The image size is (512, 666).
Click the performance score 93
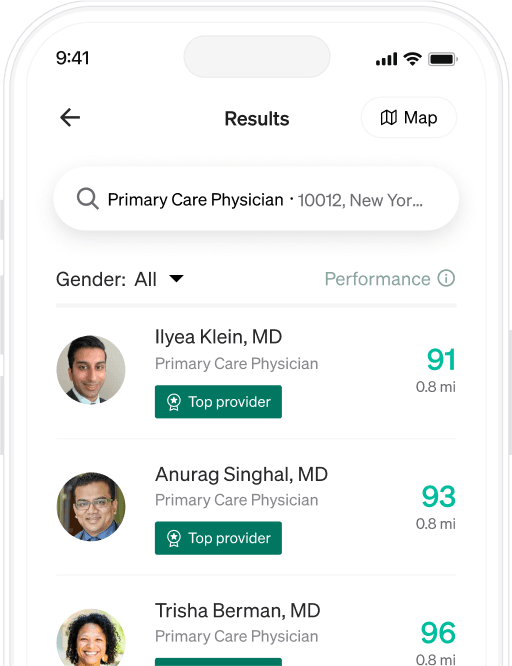[438, 496]
